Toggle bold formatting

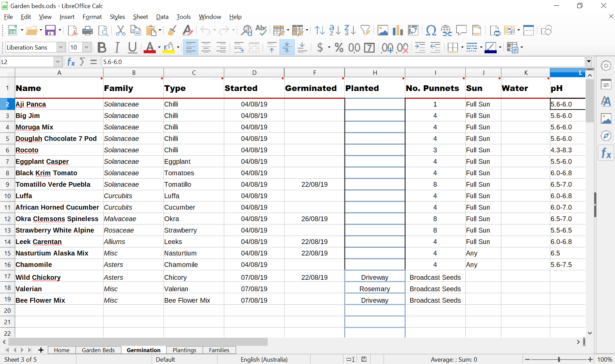click(x=101, y=47)
